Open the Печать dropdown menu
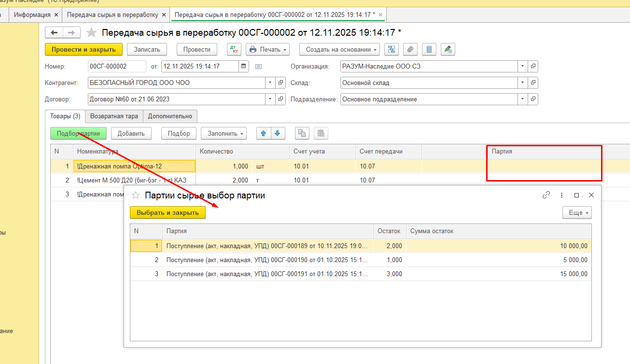 pos(267,49)
